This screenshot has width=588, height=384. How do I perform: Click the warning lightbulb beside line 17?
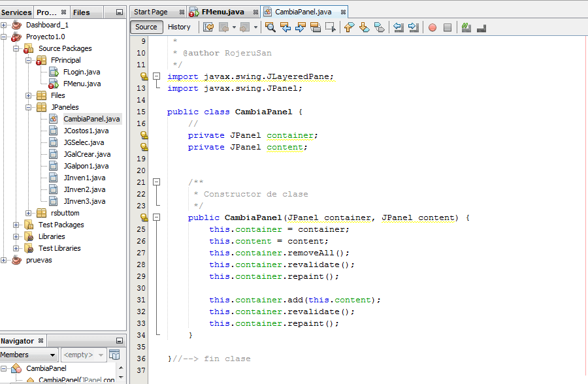(145, 135)
